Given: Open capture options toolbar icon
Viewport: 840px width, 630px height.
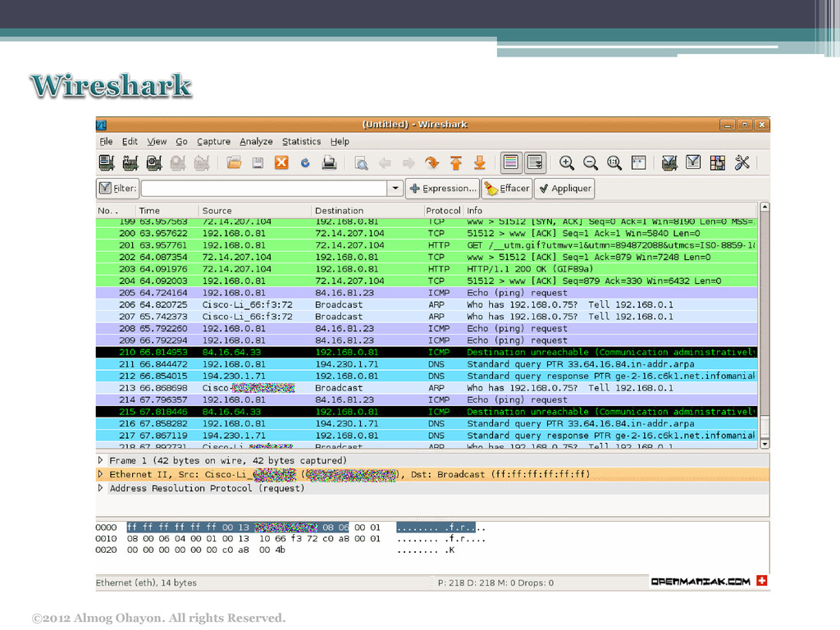Looking at the screenshot, I should click(x=130, y=162).
